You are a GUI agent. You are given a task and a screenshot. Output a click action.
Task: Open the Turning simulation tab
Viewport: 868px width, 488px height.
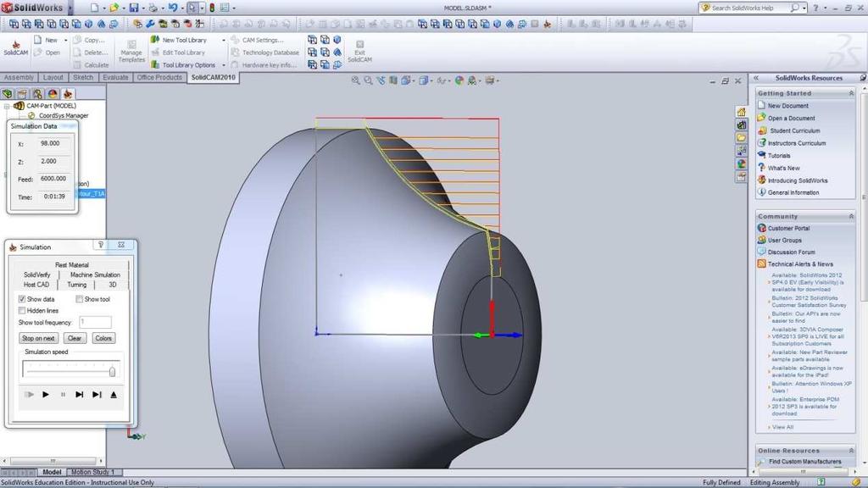pyautogui.click(x=77, y=285)
